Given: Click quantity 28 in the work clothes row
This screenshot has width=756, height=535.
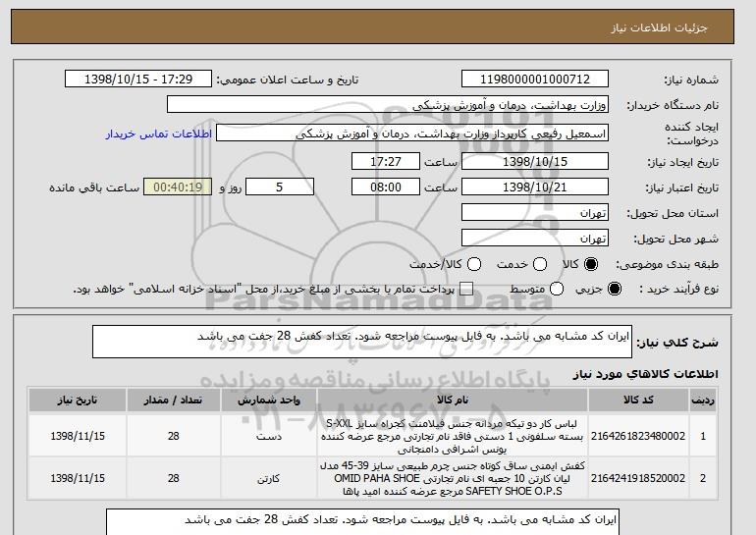Looking at the screenshot, I should [x=173, y=436].
